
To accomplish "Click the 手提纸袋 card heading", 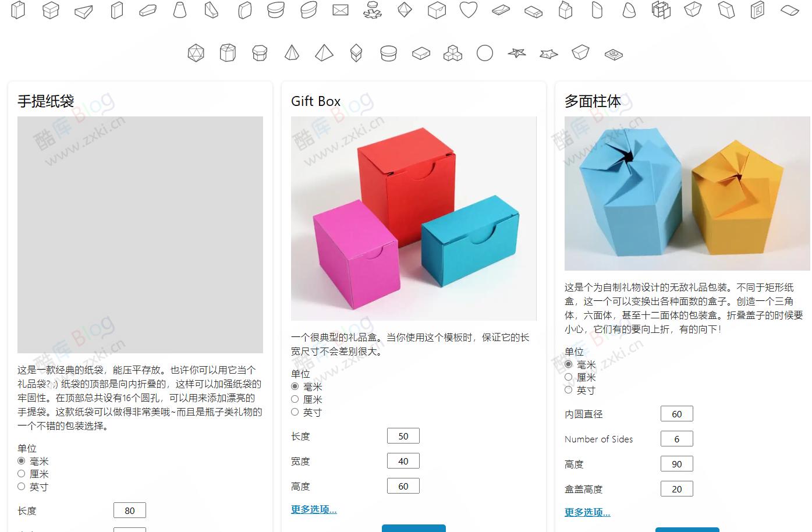I will pos(46,101).
